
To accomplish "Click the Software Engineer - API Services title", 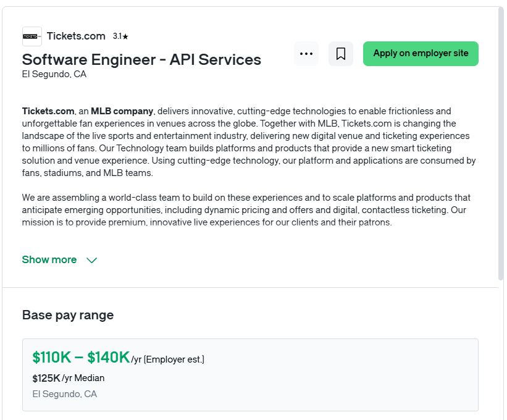I will tap(141, 59).
